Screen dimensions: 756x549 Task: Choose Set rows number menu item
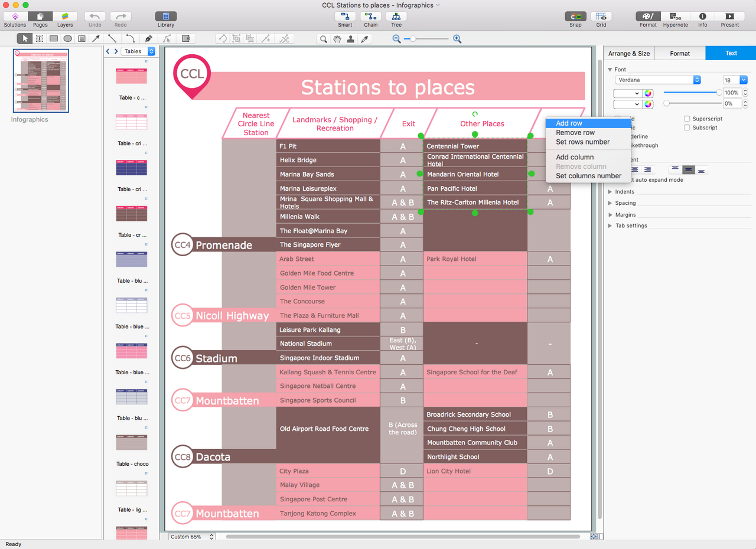[x=588, y=142]
